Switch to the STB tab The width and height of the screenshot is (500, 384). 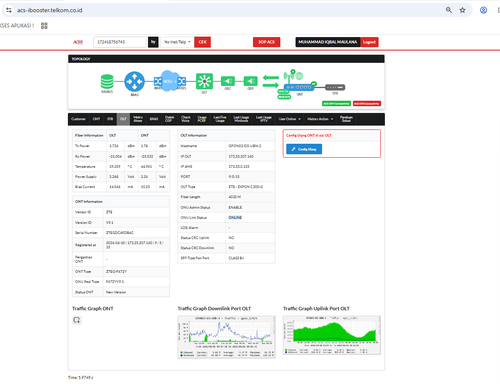click(x=110, y=119)
